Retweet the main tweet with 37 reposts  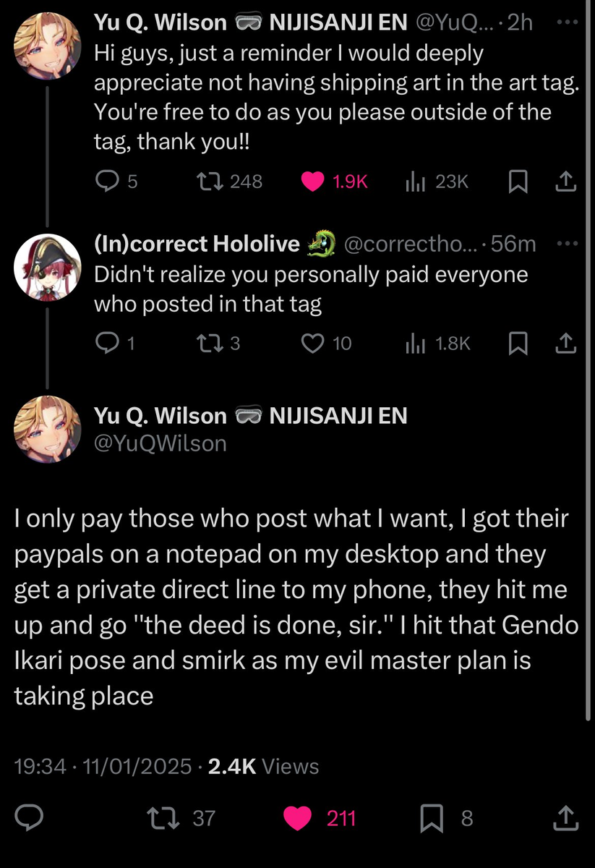tap(157, 818)
